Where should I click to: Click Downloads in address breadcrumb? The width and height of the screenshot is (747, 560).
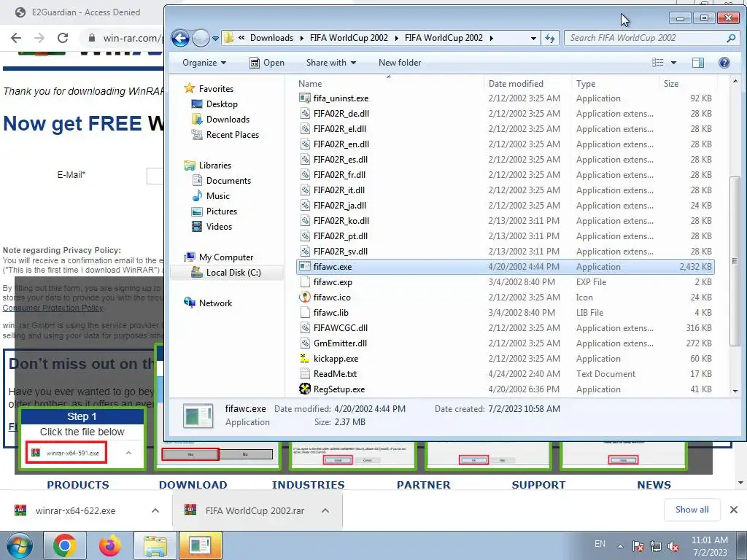271,38
